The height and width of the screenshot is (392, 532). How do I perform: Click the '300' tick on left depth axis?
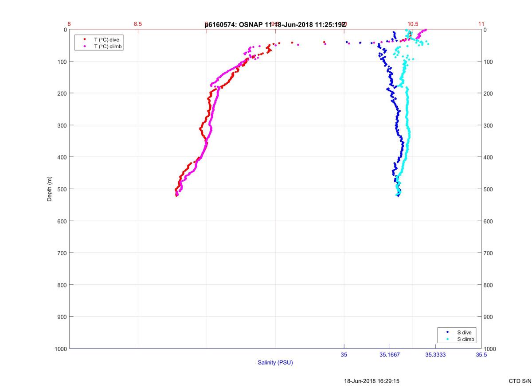click(62, 125)
